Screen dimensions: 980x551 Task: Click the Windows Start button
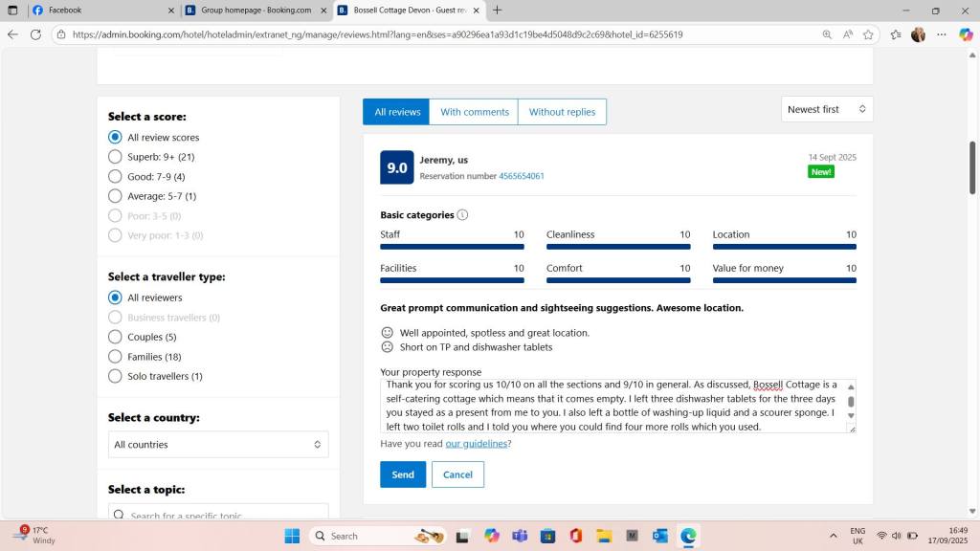coord(292,536)
